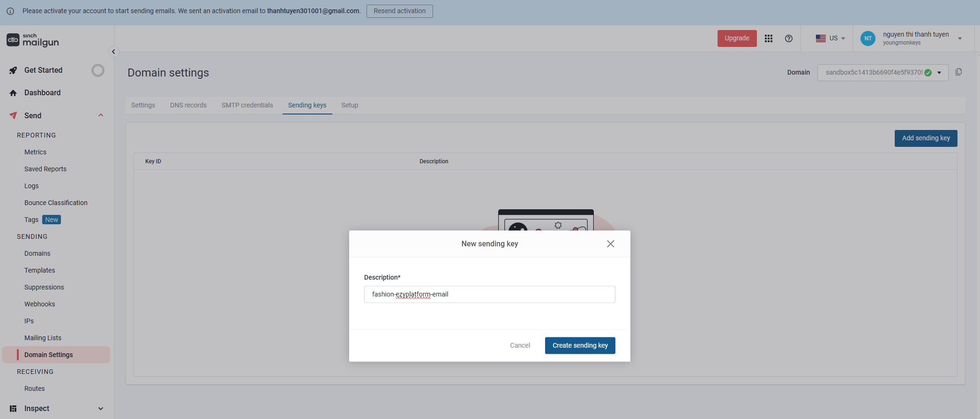Click Cancel in the dialog
The height and width of the screenshot is (419, 980).
520,345
